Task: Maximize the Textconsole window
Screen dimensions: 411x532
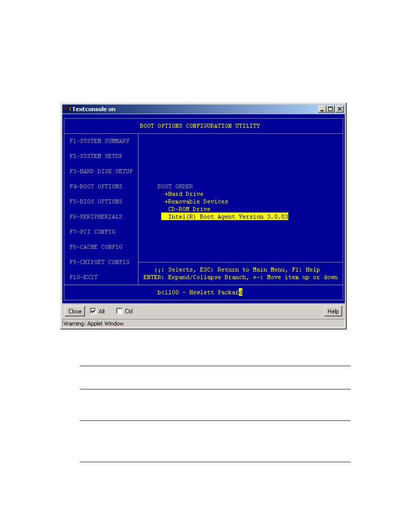Action: point(330,109)
